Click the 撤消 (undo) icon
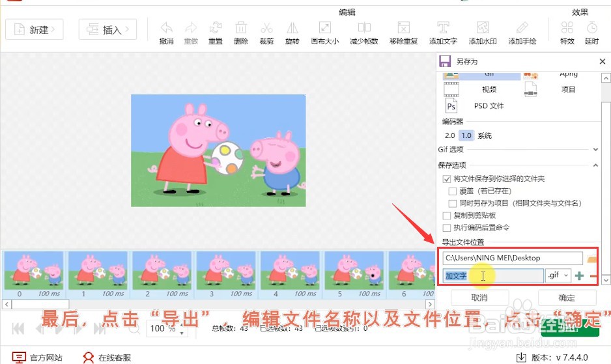 (166, 28)
